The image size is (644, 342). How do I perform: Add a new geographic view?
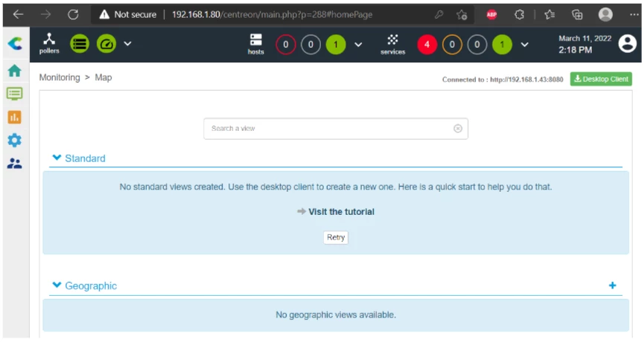pos(613,285)
